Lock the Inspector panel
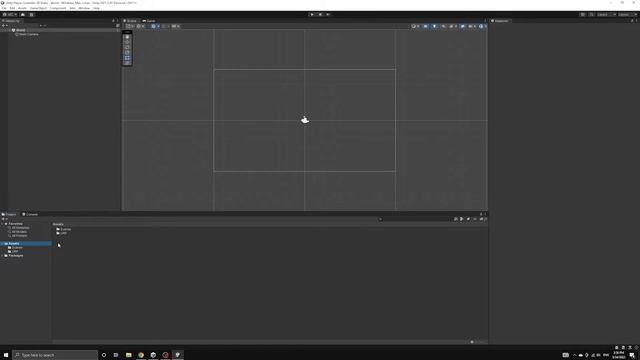The height and width of the screenshot is (360, 640). click(x=632, y=21)
